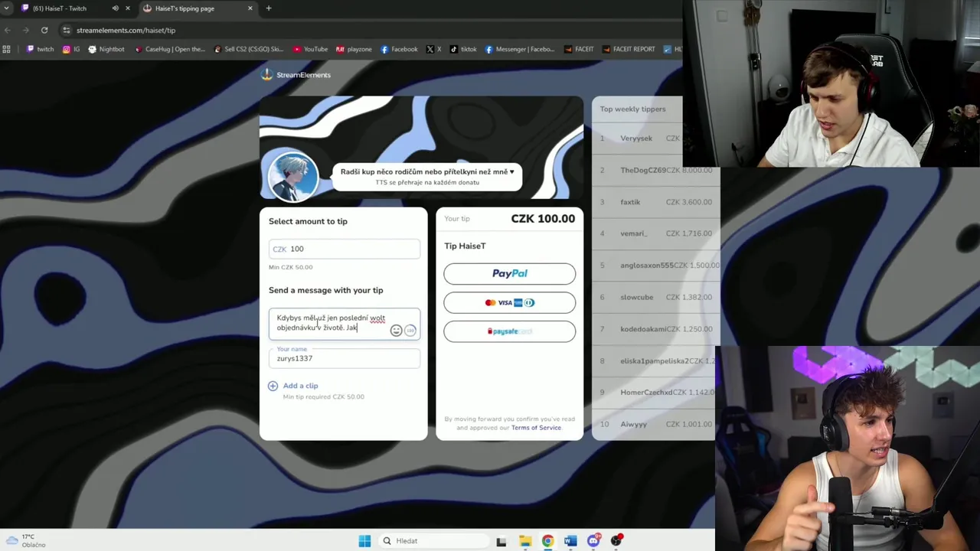This screenshot has height=551, width=980.
Task: Open the tab search dropdown arrow
Action: pyautogui.click(x=6, y=8)
